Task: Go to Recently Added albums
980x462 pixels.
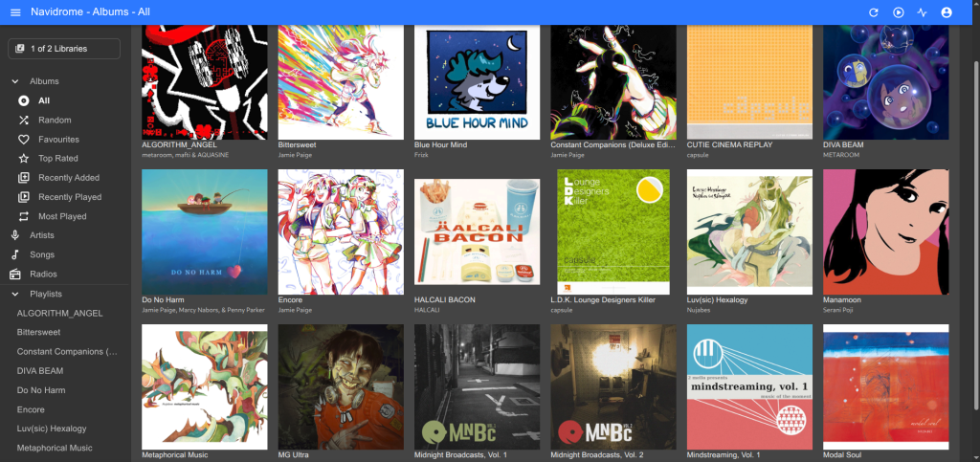Action: pos(68,178)
